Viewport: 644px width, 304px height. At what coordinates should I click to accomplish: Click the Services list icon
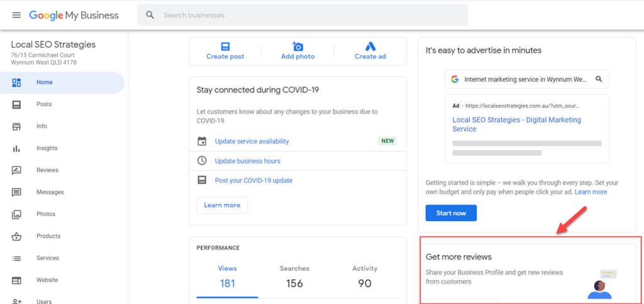tap(17, 258)
